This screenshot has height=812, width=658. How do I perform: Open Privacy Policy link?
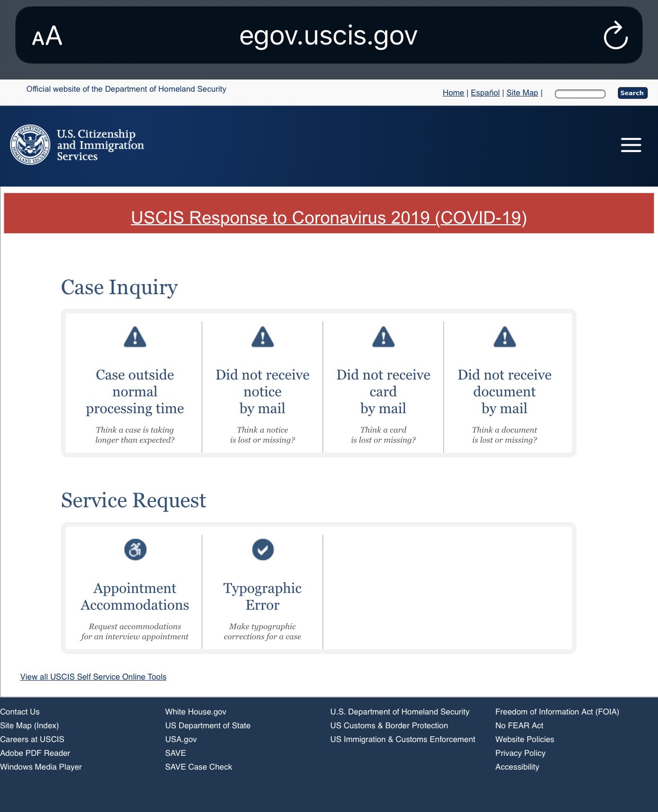click(x=520, y=753)
